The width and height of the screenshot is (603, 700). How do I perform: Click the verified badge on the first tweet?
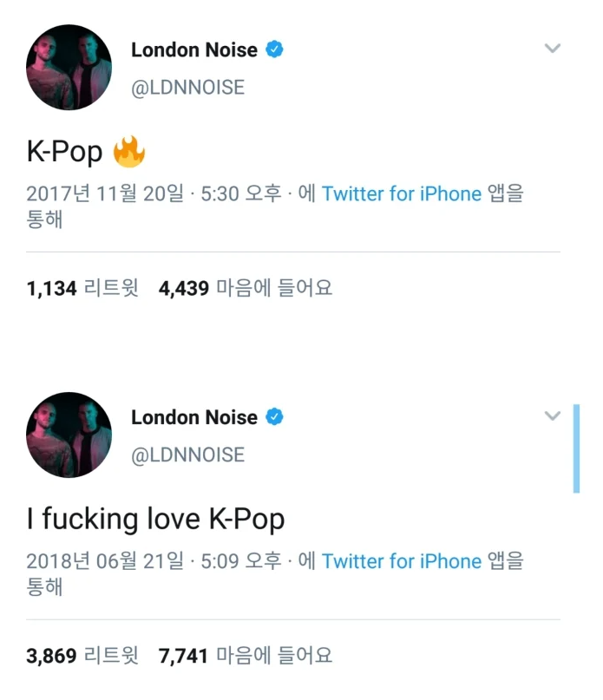[x=273, y=49]
